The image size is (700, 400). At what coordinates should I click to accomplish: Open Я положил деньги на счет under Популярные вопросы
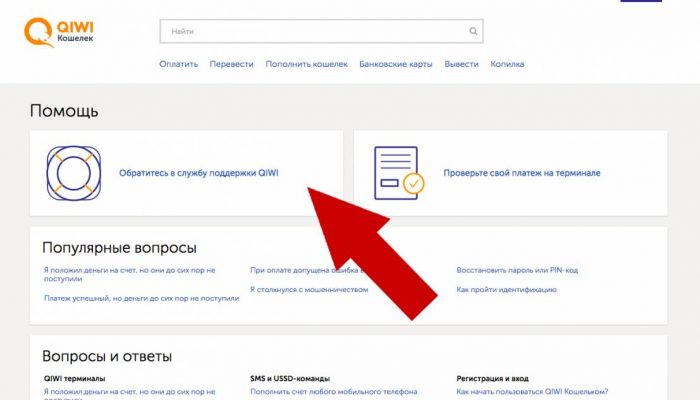[129, 275]
